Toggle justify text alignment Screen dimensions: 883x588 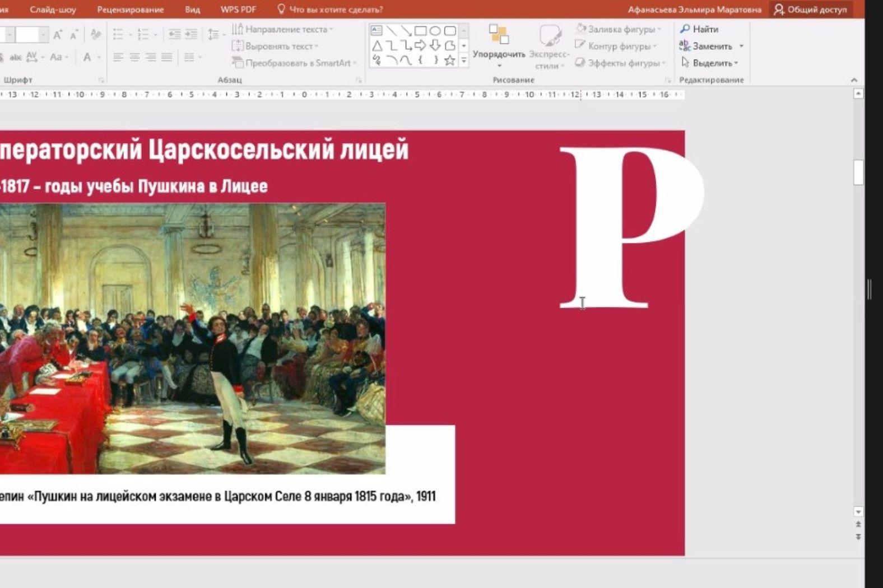pos(167,57)
